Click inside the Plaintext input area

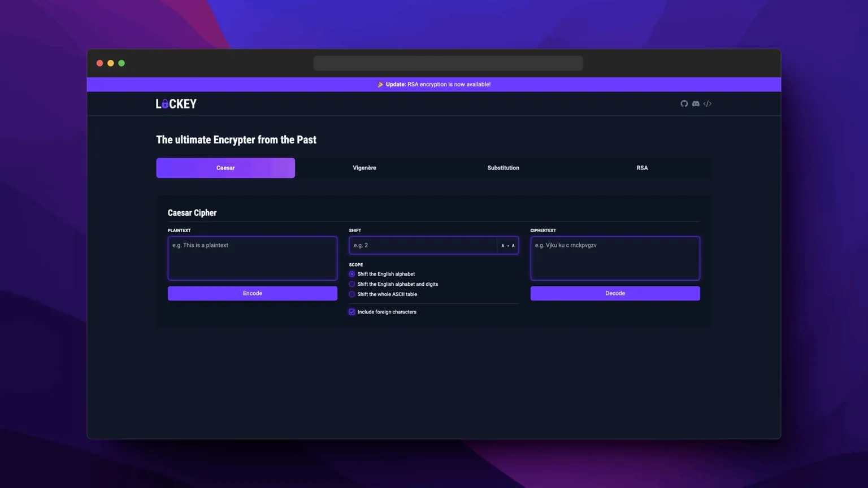pos(252,258)
